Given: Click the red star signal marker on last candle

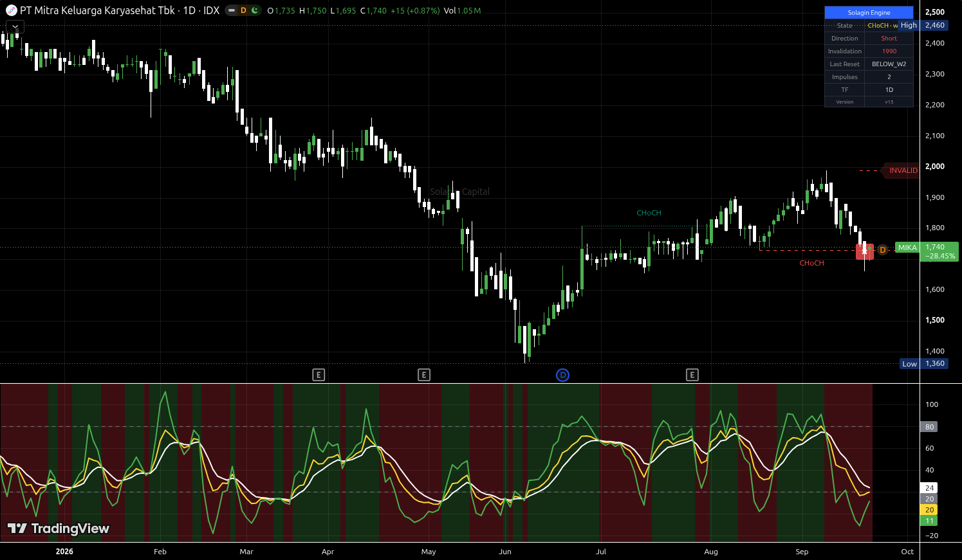Looking at the screenshot, I should [x=864, y=252].
